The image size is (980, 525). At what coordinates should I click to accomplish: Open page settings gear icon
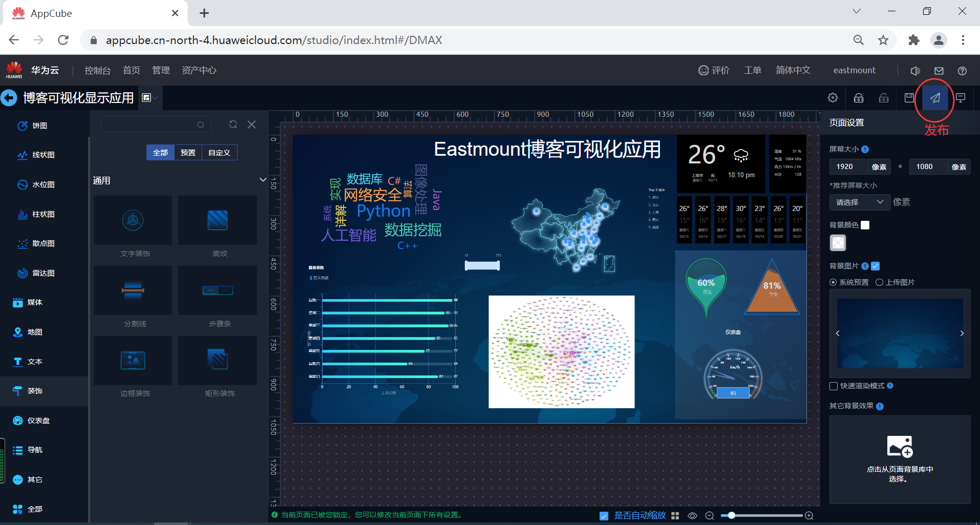(x=833, y=98)
